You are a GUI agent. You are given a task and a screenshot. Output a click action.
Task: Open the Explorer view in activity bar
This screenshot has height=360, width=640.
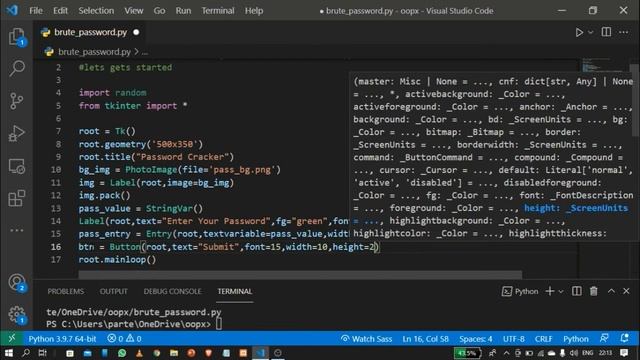(x=16, y=37)
